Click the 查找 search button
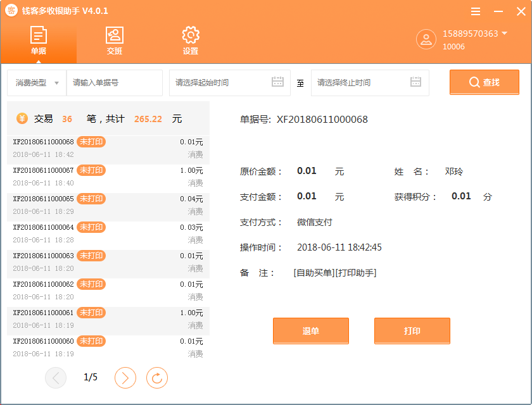The image size is (532, 405). [x=484, y=82]
